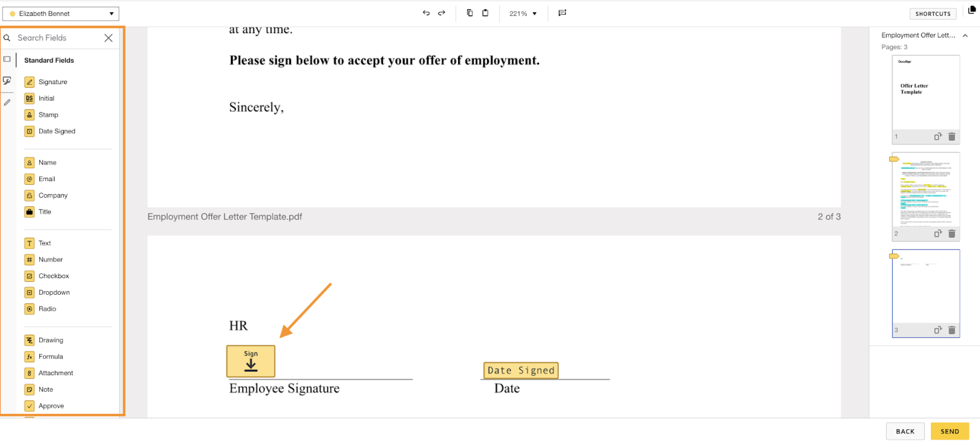
Task: Open Elizabeth Bennet recipient dropdown
Action: [61, 14]
